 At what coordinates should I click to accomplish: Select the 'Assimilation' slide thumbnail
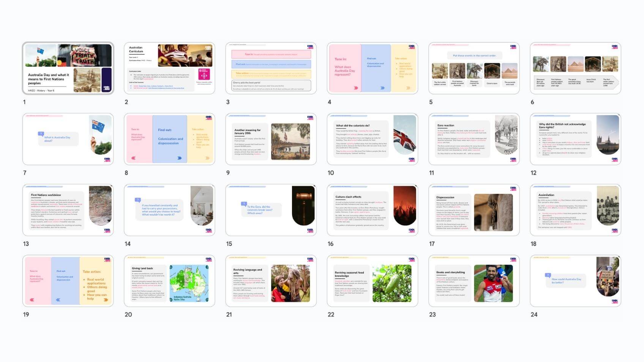(575, 210)
